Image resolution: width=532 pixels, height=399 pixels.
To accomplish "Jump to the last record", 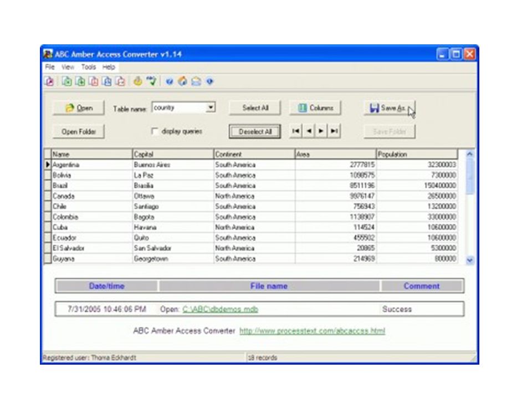I will [334, 131].
